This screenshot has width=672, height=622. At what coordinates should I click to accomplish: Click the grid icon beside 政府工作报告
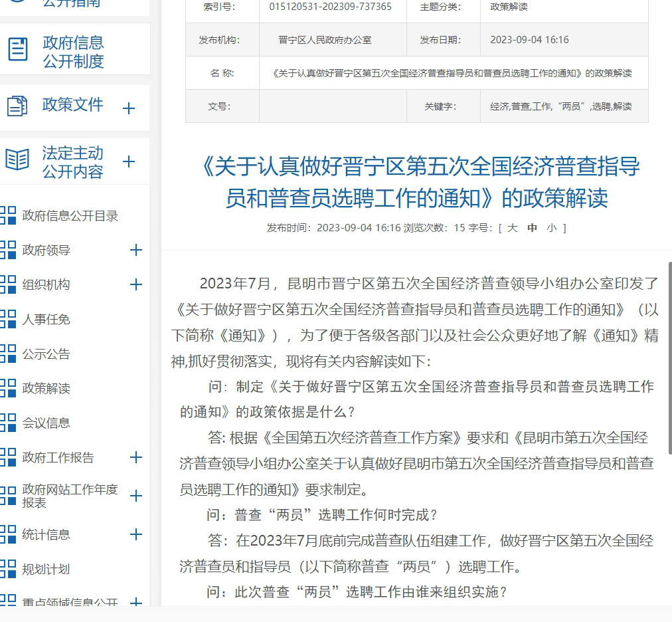point(8,457)
